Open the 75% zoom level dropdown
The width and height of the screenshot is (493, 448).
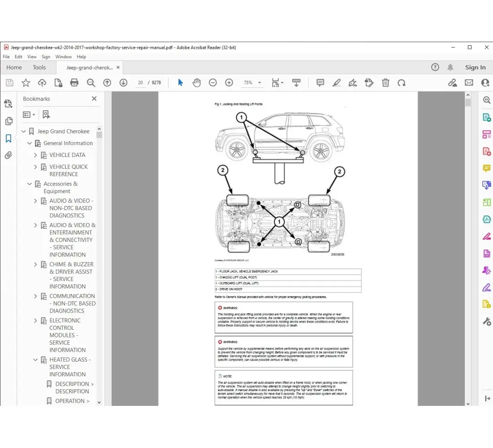point(251,82)
